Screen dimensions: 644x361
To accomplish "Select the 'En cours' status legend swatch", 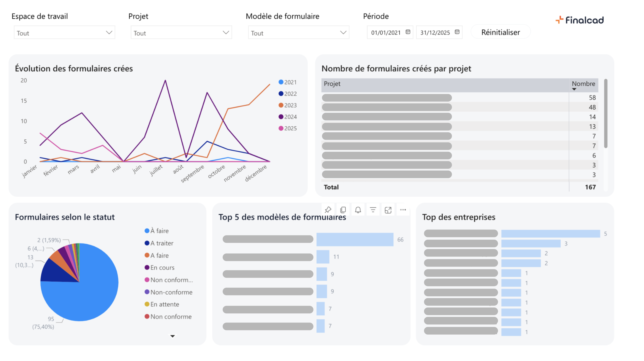I will [147, 268].
